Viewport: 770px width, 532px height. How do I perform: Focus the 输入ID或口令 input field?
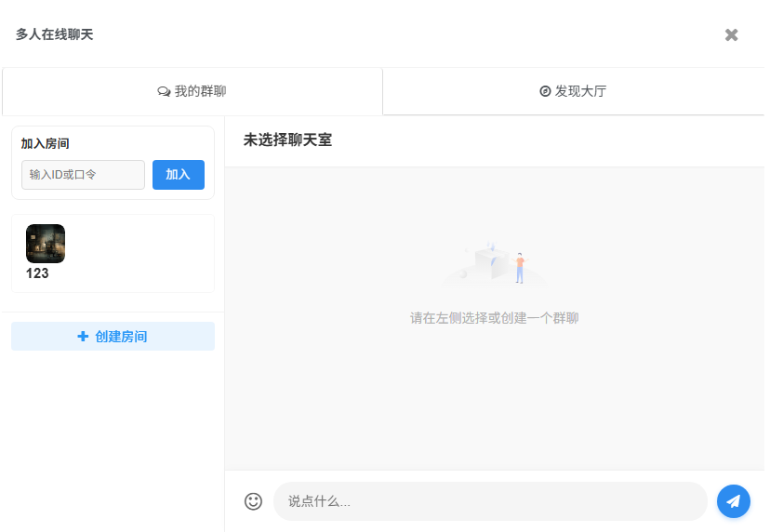[x=83, y=175]
